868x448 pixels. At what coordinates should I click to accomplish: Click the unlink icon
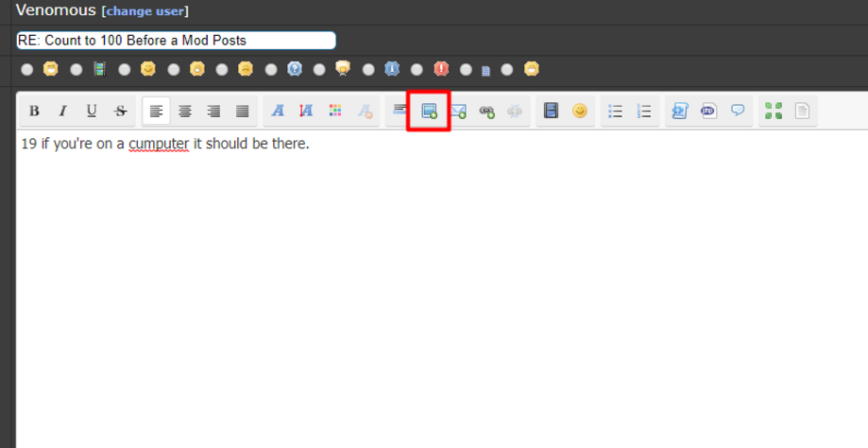[515, 112]
